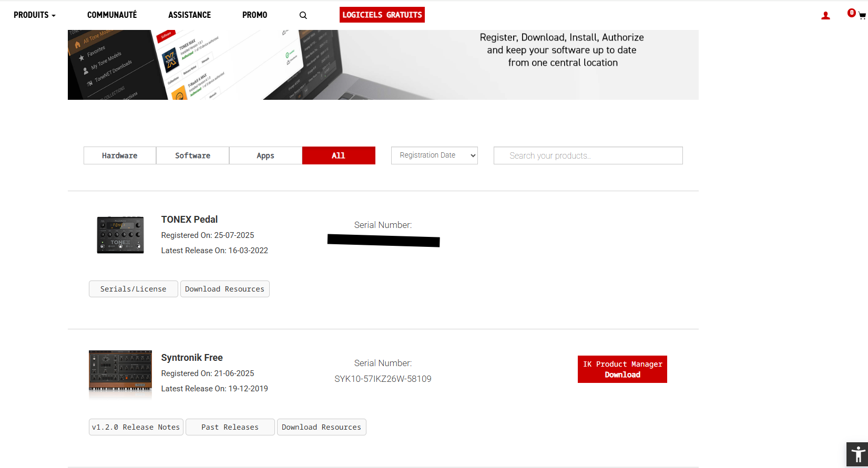Focus the Search your products field

[x=588, y=155]
